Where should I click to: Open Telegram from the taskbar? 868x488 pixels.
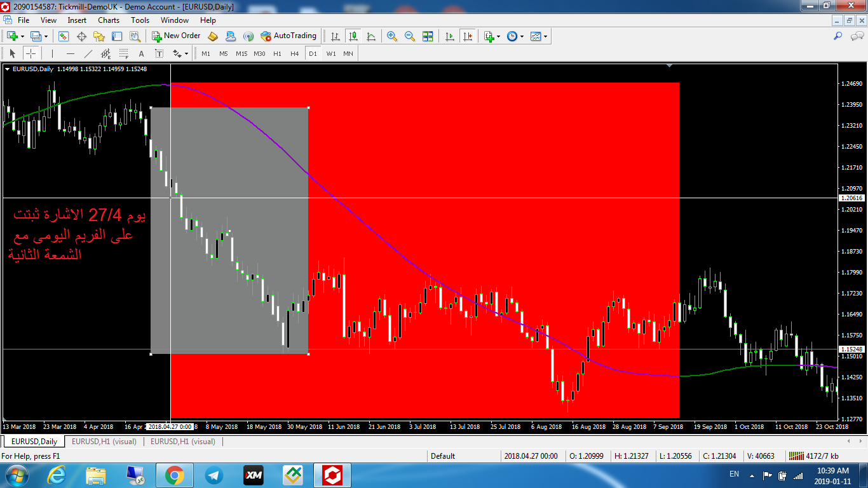(214, 475)
